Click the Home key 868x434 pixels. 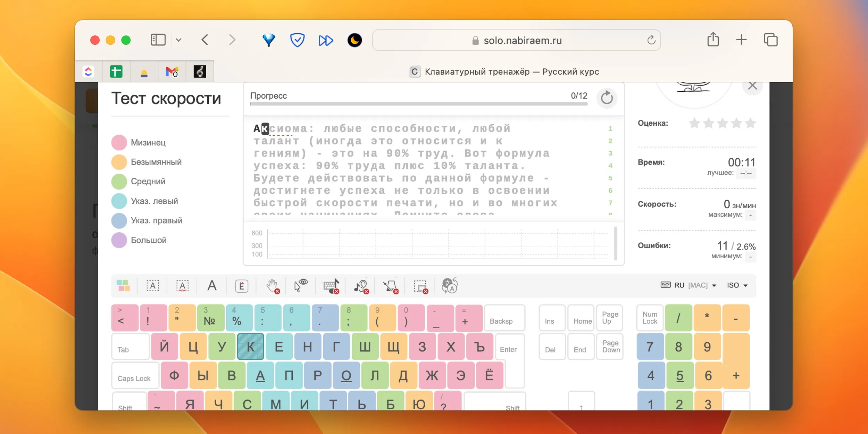581,318
